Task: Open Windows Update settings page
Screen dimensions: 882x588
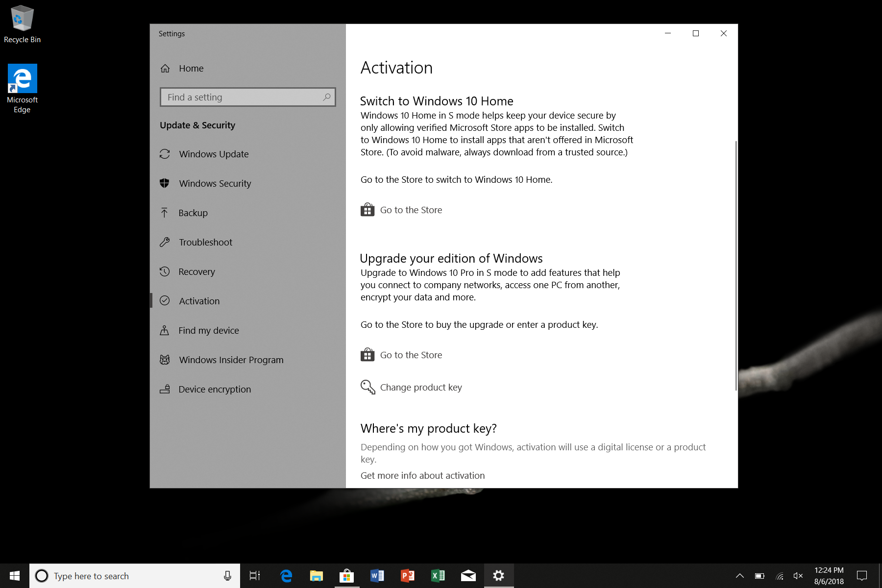Action: point(214,154)
